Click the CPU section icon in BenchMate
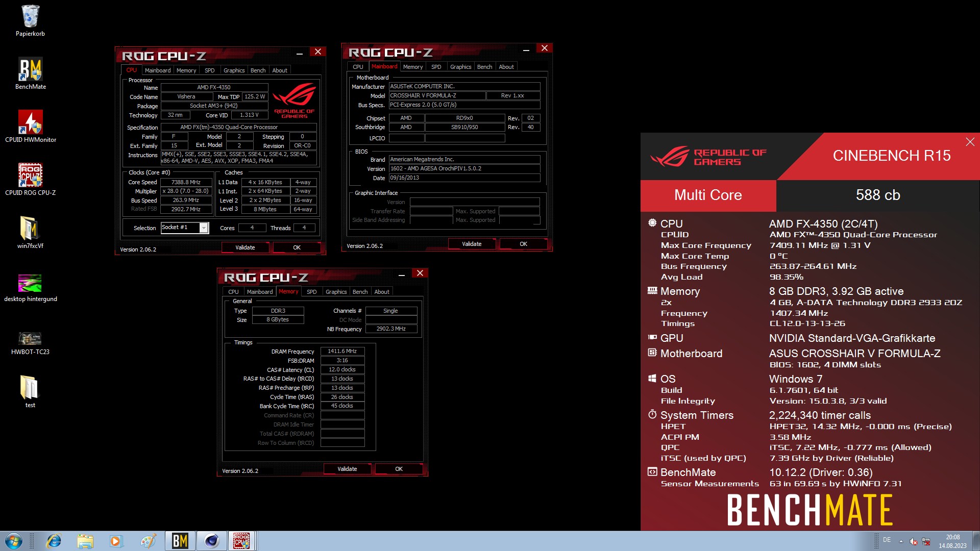 (652, 223)
